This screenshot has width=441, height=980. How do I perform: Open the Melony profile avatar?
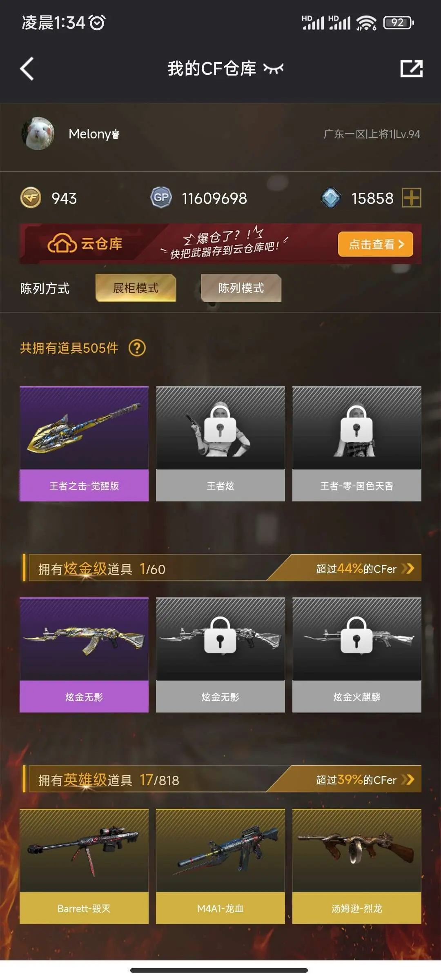38,134
